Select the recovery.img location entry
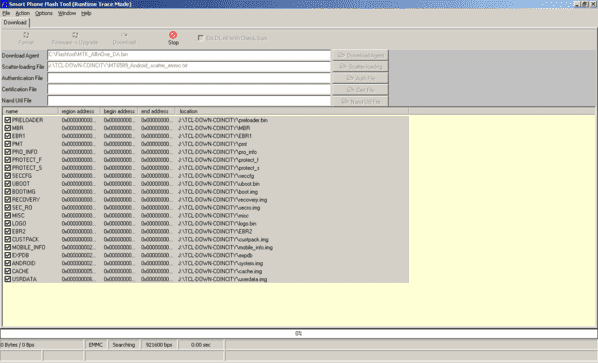Screen dimensions: 598x363 click(x=222, y=200)
